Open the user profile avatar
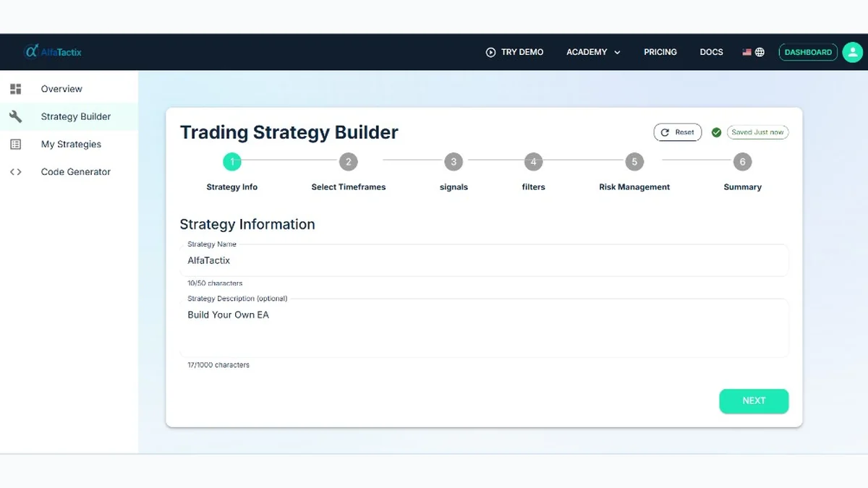This screenshot has width=868, height=488. pyautogui.click(x=853, y=52)
